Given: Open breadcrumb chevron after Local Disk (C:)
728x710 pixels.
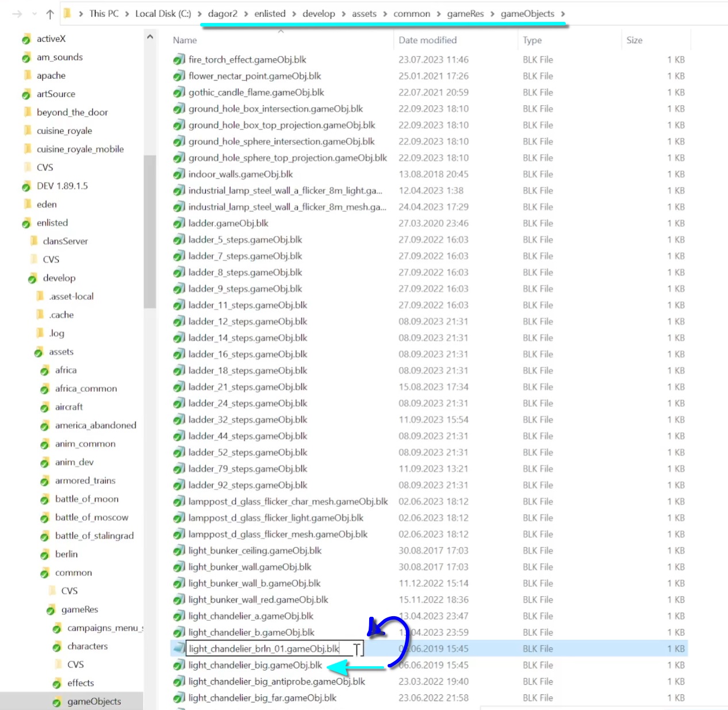Looking at the screenshot, I should [200, 14].
